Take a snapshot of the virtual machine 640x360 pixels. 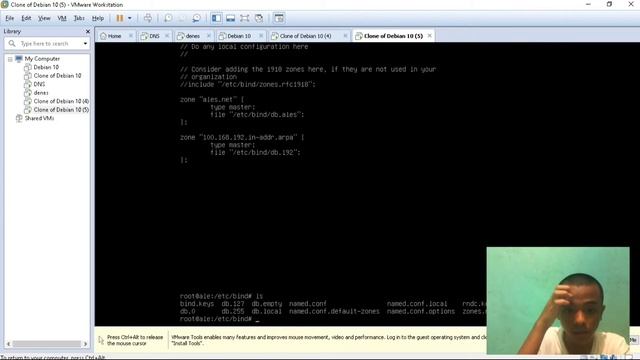168,18
